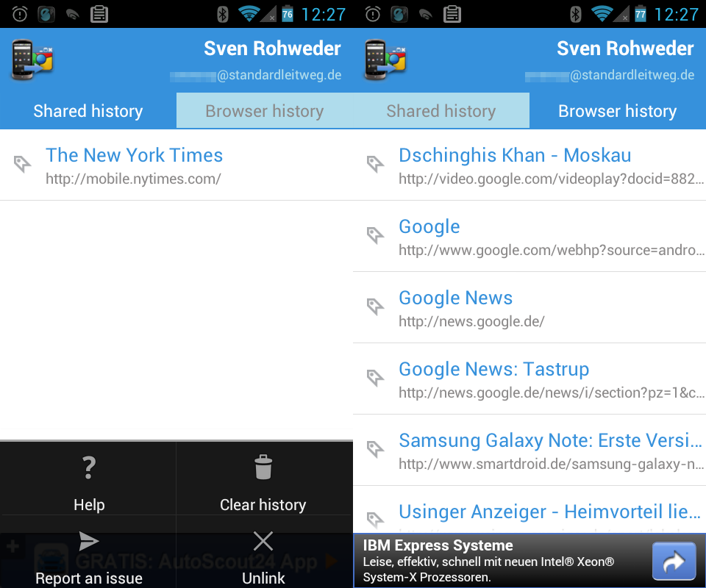Open Usinger Anzeiger history entry
Viewport: 706px width, 588px height.
pyautogui.click(x=529, y=509)
